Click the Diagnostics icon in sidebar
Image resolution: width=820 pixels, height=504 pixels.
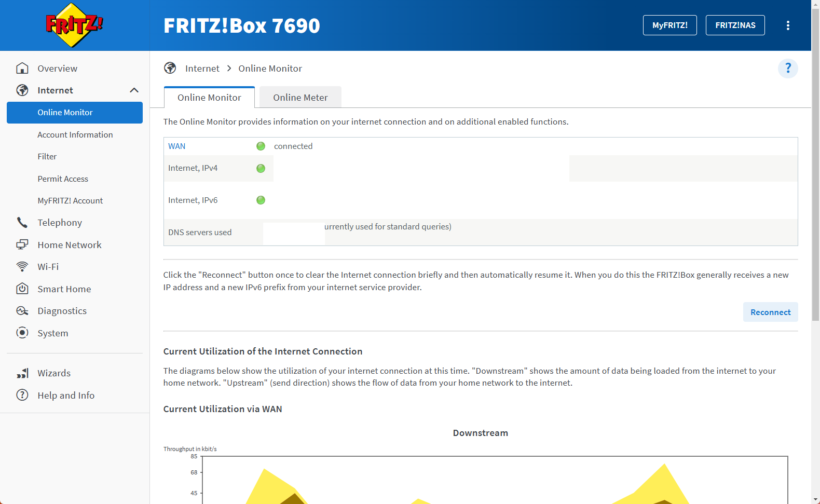(22, 311)
